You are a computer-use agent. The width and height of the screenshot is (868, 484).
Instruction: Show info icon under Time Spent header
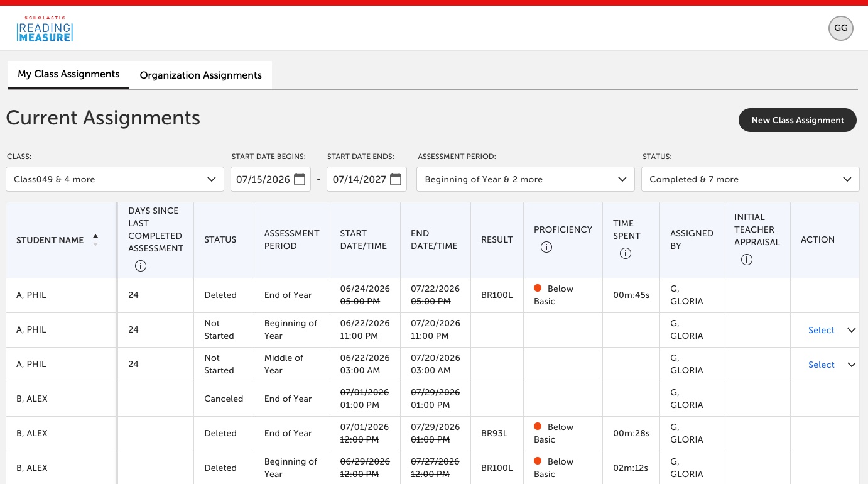click(626, 253)
